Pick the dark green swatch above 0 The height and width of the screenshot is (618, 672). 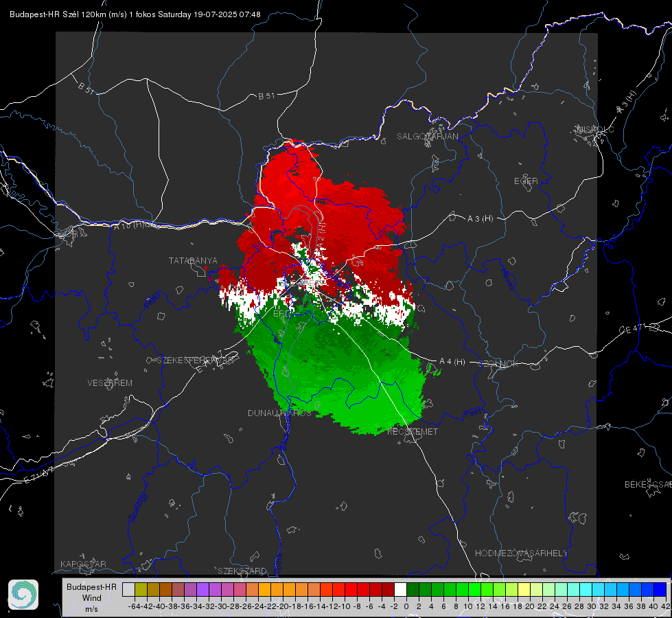pyautogui.click(x=413, y=589)
